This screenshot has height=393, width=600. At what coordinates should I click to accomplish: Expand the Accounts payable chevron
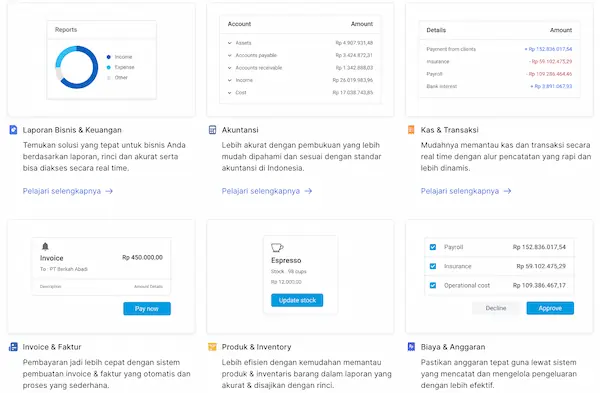[x=230, y=55]
